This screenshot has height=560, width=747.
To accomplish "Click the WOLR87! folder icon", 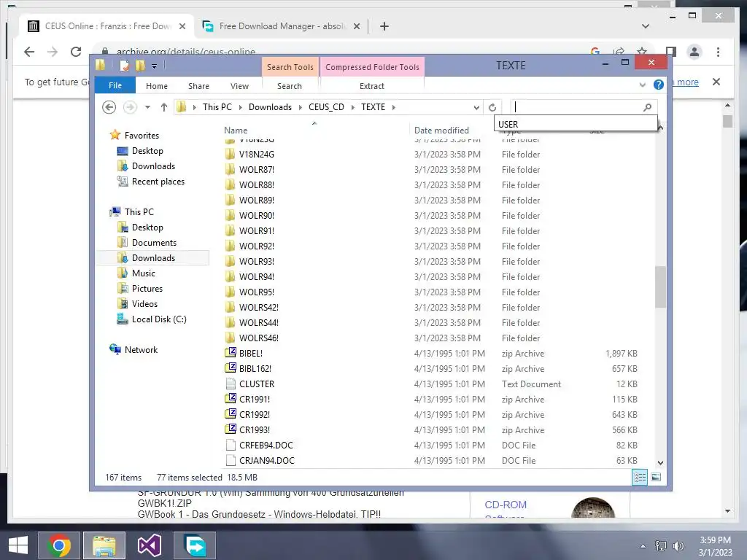I will click(x=230, y=169).
